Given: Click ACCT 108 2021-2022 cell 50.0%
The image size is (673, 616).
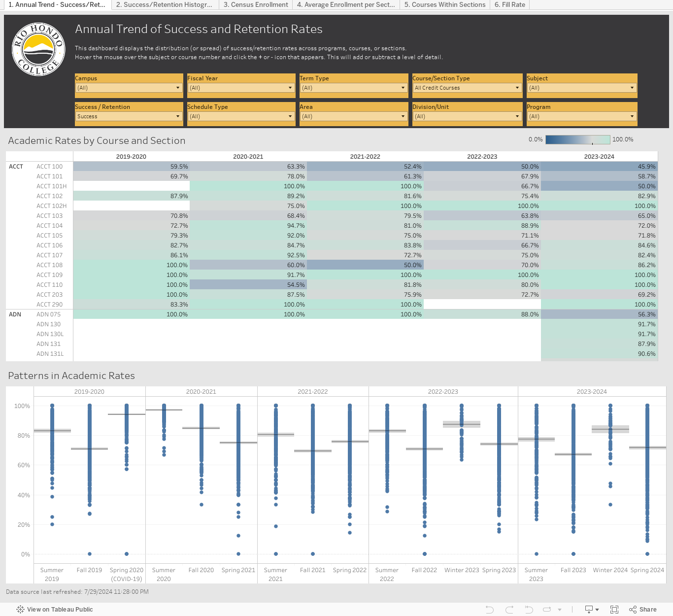Looking at the screenshot, I should point(365,265).
